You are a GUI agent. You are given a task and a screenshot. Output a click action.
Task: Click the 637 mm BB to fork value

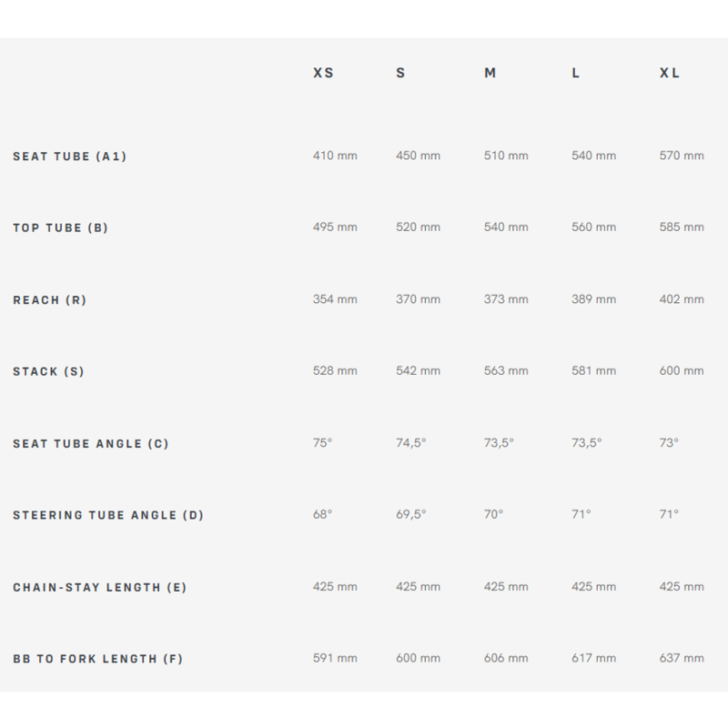[681, 658]
